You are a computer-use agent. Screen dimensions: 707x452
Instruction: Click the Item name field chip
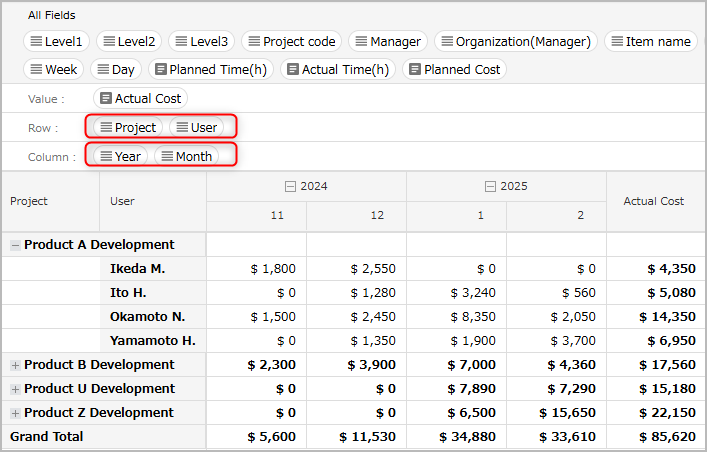(x=651, y=42)
